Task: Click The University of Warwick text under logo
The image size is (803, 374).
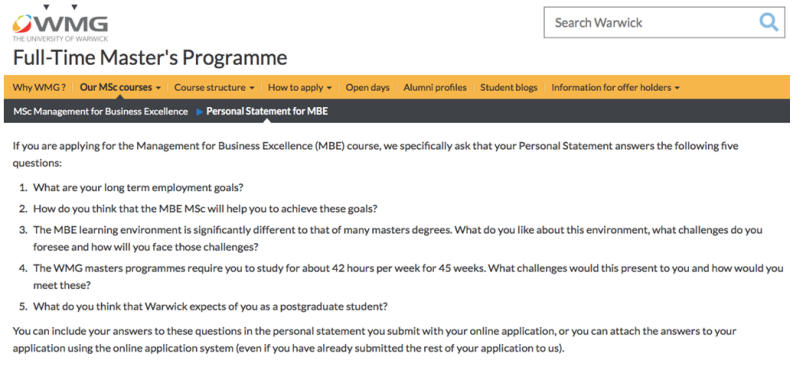Action: (60, 39)
